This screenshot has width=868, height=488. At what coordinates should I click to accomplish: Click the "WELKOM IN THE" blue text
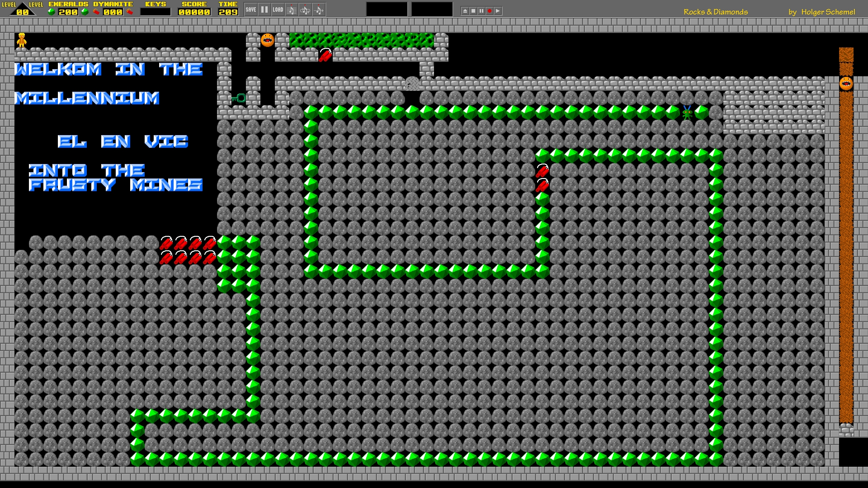pos(108,69)
